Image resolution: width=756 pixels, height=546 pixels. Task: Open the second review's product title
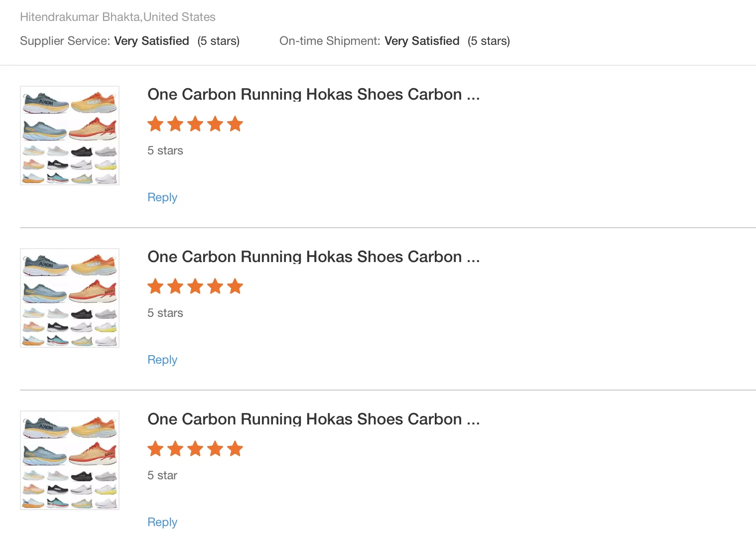click(313, 257)
